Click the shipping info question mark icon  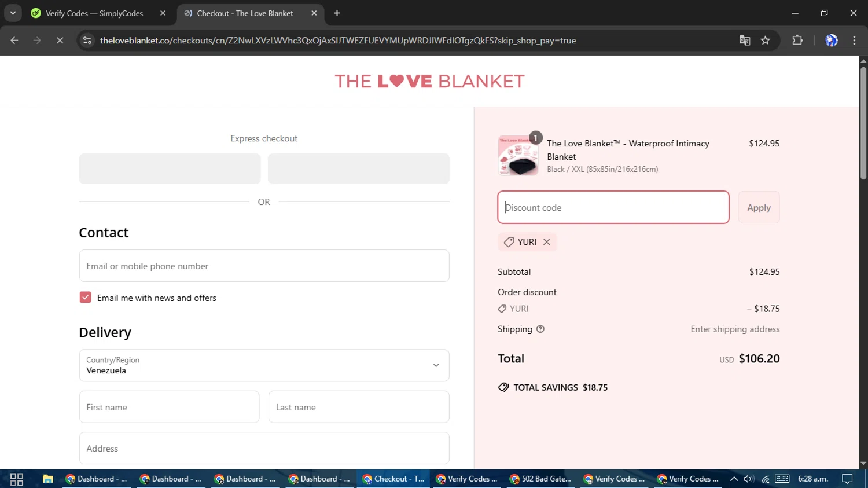click(540, 329)
